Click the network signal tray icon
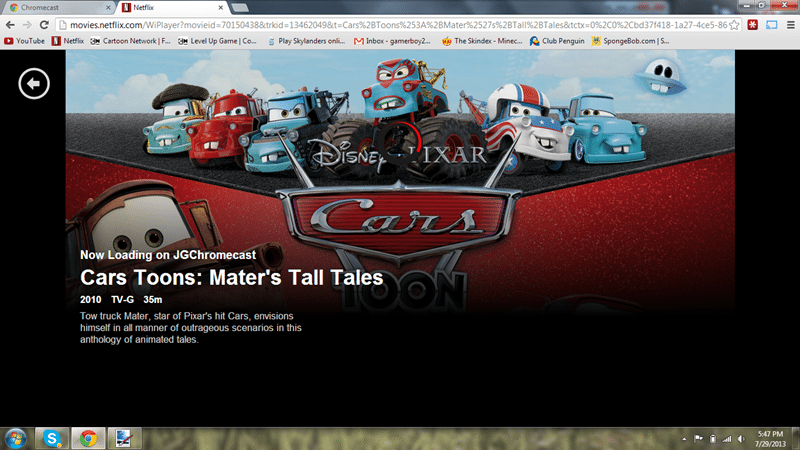 click(727, 439)
